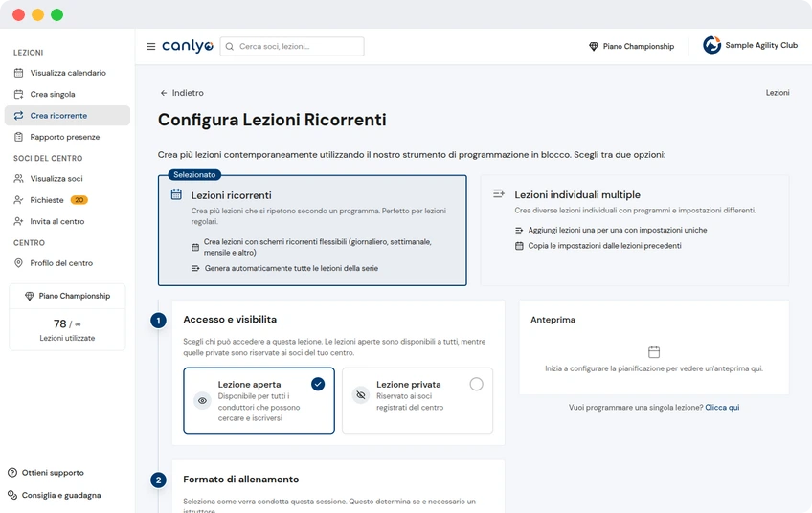Choose the Lezioni individuali multiple card
Screen dimensions: 812x513
tap(635, 231)
